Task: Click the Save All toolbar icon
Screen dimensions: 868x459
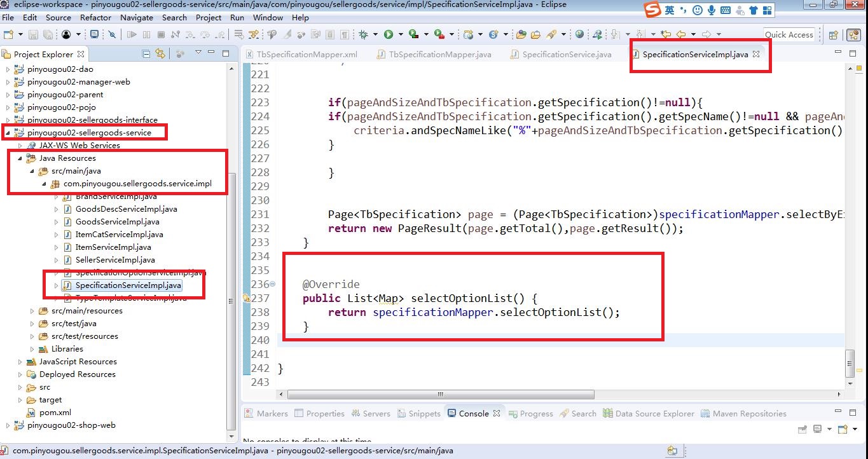Action: 48,34
